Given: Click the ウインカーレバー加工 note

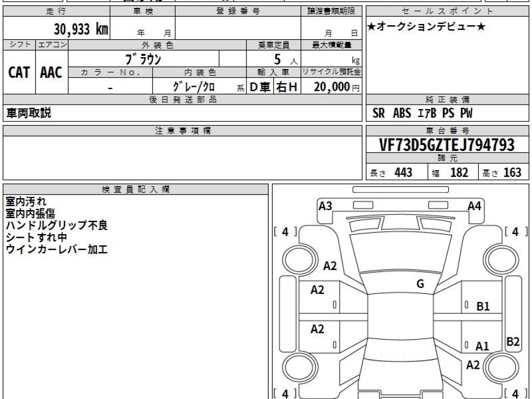Looking at the screenshot, I should click(x=57, y=249).
